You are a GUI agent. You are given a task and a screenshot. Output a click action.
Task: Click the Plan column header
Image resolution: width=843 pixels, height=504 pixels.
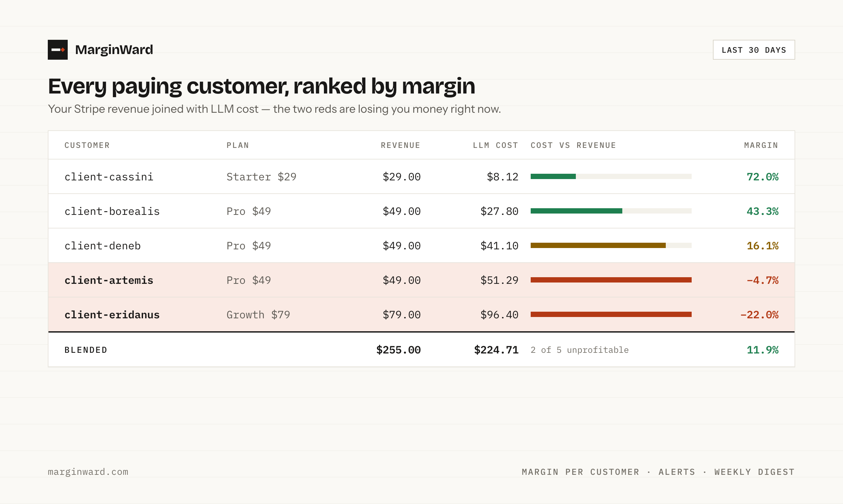point(238,145)
